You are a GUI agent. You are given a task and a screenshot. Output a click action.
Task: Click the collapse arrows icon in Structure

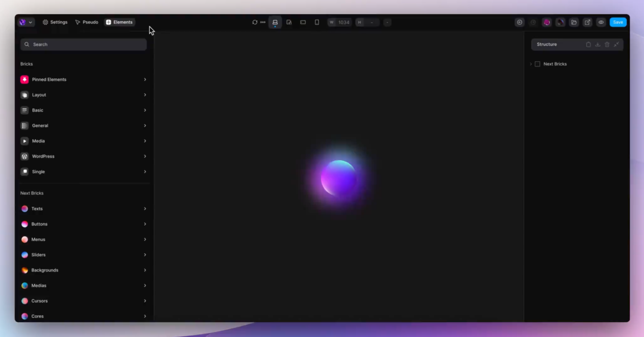tap(616, 44)
